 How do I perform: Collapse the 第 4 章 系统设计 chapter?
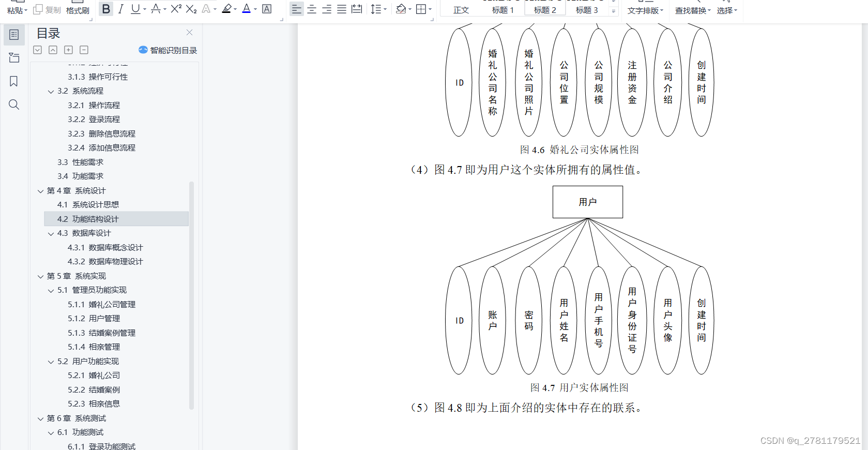click(x=40, y=191)
